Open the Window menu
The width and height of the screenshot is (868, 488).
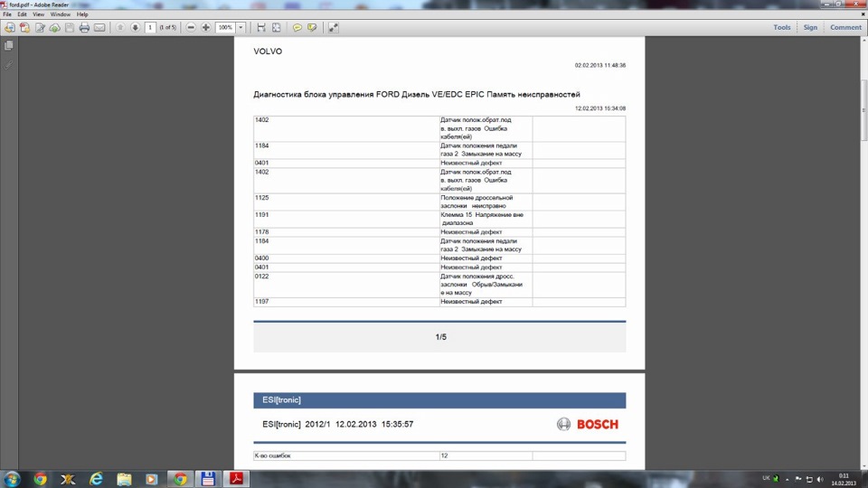pyautogui.click(x=61, y=14)
